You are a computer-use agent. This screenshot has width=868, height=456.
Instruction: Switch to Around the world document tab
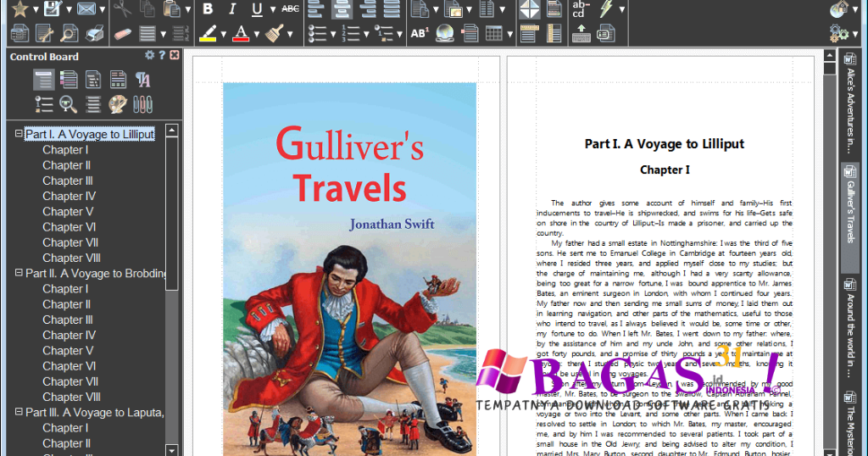point(850,329)
